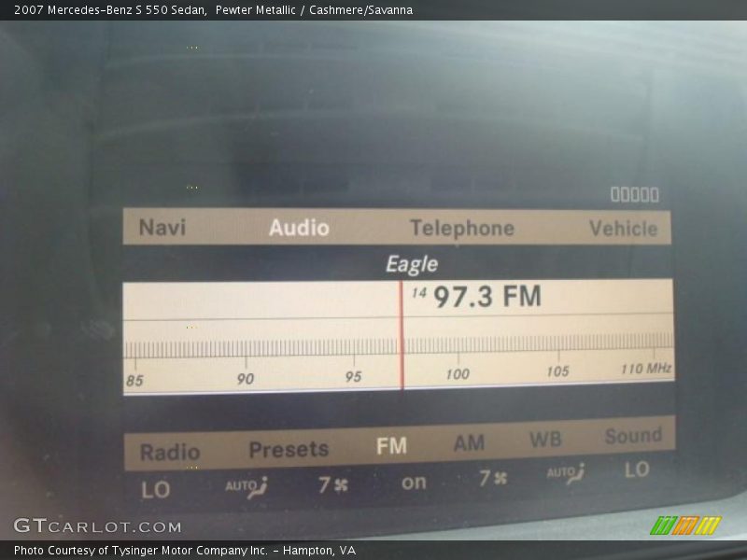Viewport: 747px width, 560px height.
Task: Click the 90 mark on the tuning scale
Action: click(246, 379)
